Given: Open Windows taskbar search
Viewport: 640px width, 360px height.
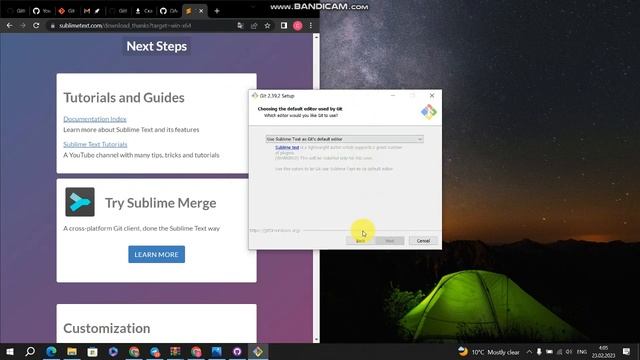Looking at the screenshot, I should 30,351.
